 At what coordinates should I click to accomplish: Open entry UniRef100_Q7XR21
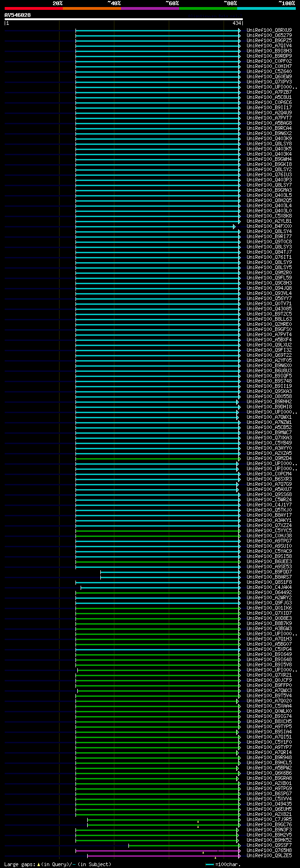tap(269, 675)
